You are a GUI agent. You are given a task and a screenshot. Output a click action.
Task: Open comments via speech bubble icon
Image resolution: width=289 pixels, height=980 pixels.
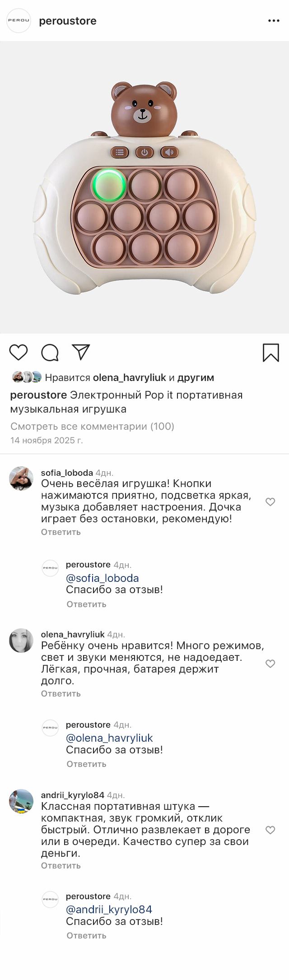coord(50,353)
